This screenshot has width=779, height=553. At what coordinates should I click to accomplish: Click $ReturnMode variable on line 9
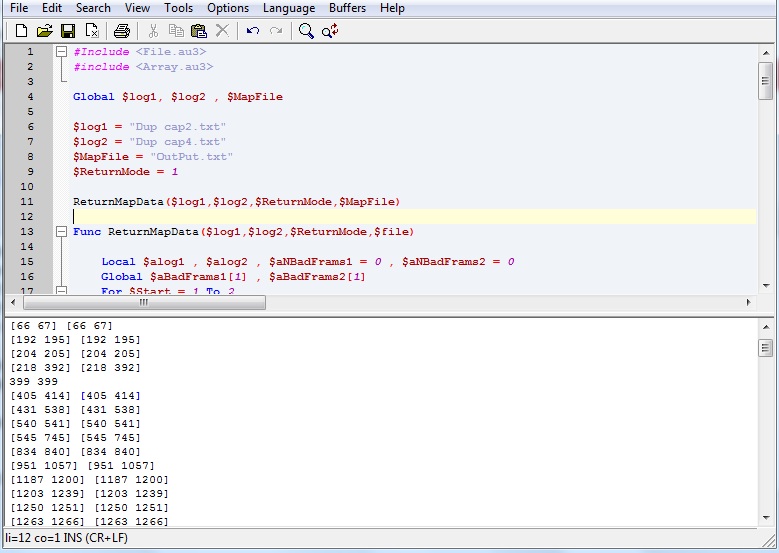111,171
